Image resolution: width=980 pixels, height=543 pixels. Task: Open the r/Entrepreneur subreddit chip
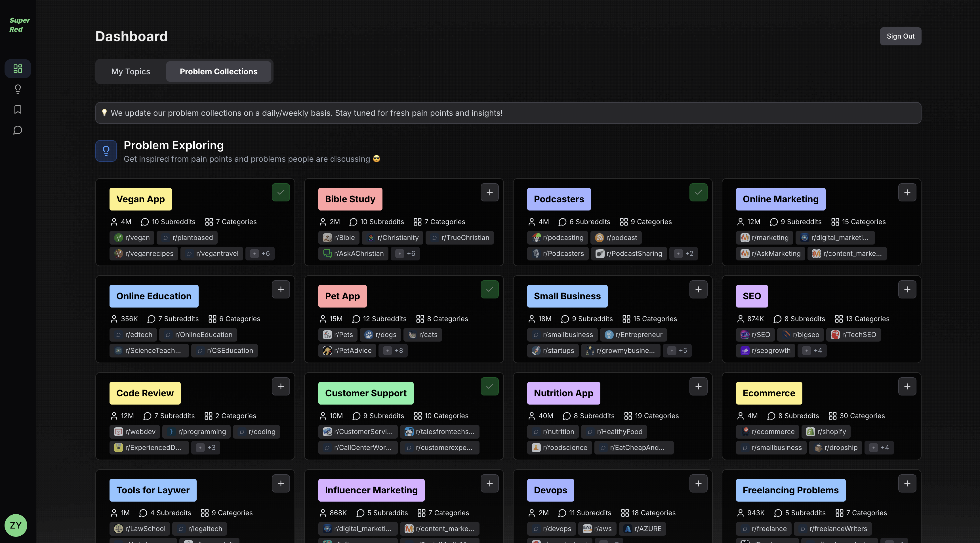pyautogui.click(x=634, y=335)
